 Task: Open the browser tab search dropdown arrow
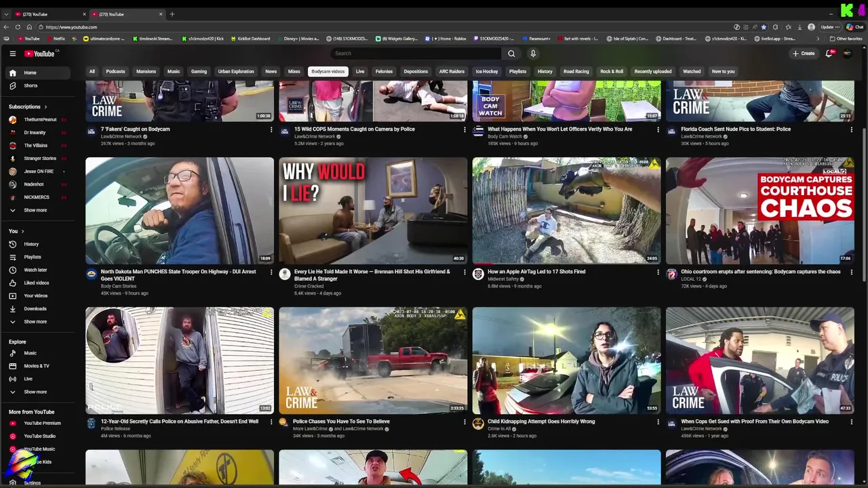click(6, 14)
